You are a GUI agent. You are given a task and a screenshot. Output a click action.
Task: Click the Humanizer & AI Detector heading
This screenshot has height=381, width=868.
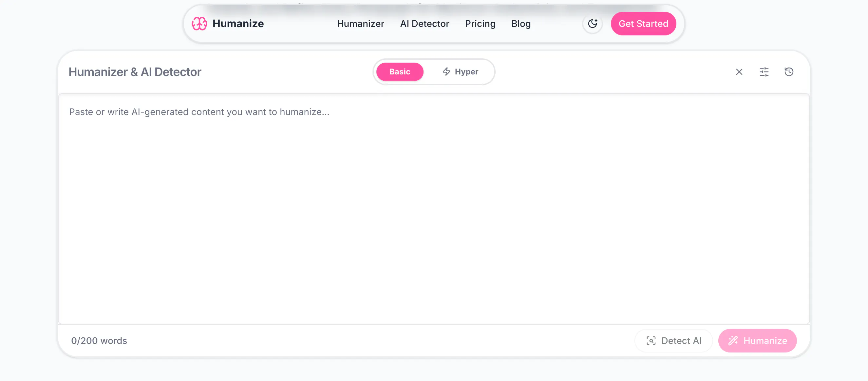click(x=135, y=72)
